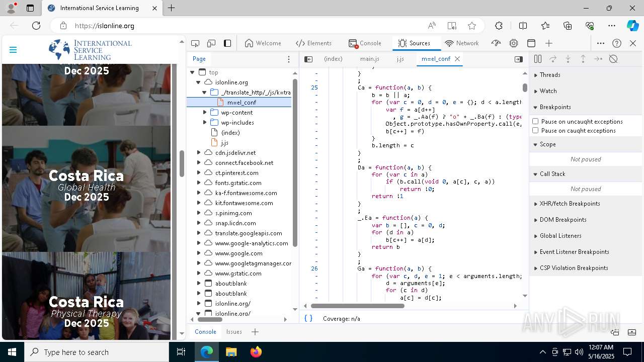Expand the Watch section

point(586,91)
